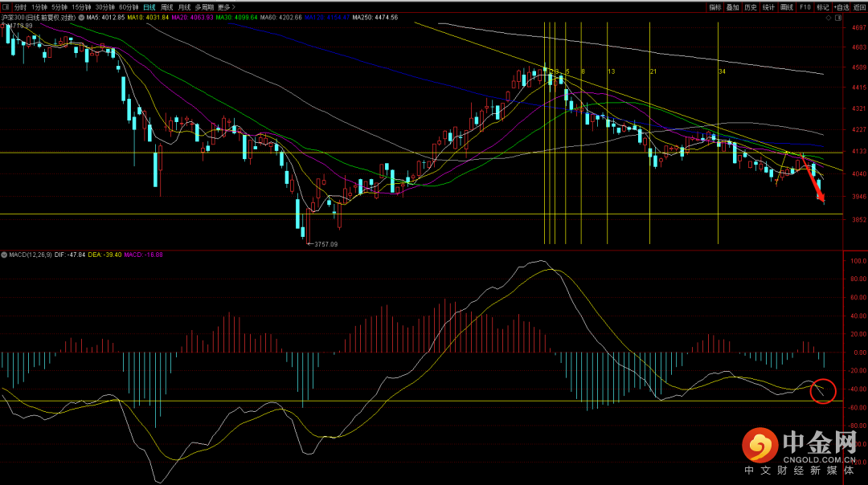The height and width of the screenshot is (485, 868).
Task: Click the panel layout icon at top-left
Action: click(6, 6)
